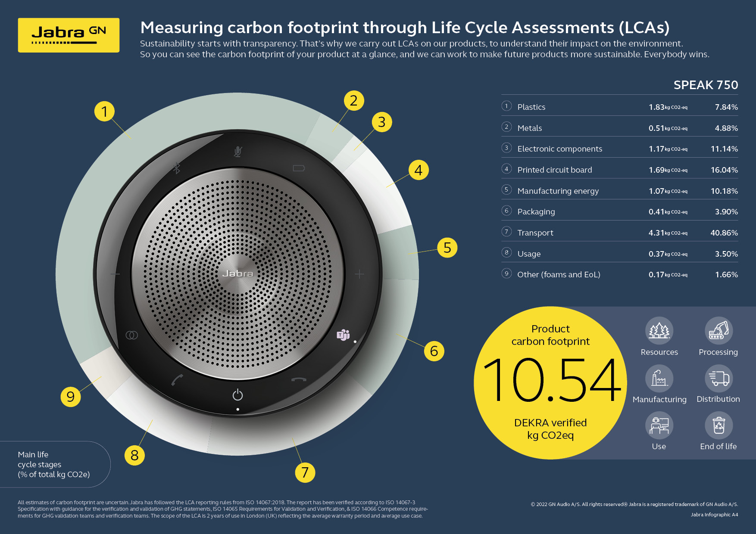The height and width of the screenshot is (534, 756).
Task: Click the power icon on speaker
Action: click(x=237, y=394)
